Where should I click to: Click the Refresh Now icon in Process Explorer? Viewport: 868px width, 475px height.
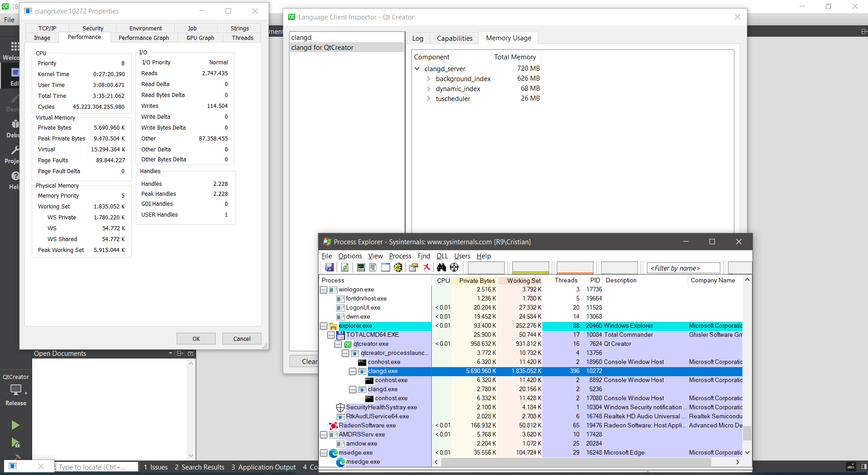click(x=345, y=267)
